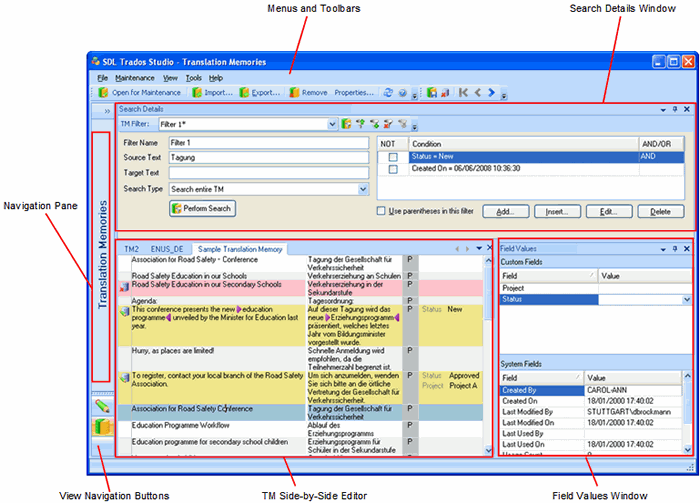Click into the Source Text field

pos(269,157)
